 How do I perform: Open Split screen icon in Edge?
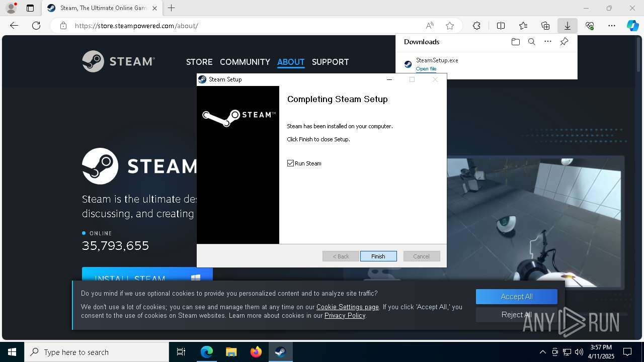click(501, 26)
